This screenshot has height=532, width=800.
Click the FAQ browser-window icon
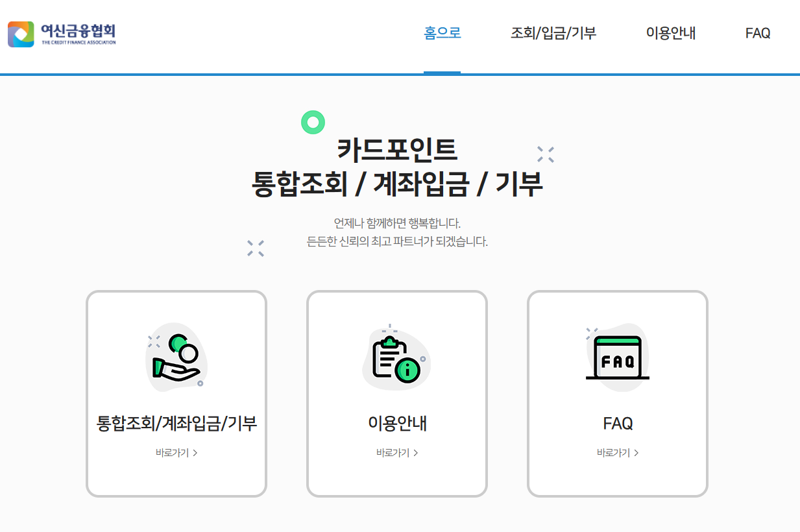[x=616, y=356]
